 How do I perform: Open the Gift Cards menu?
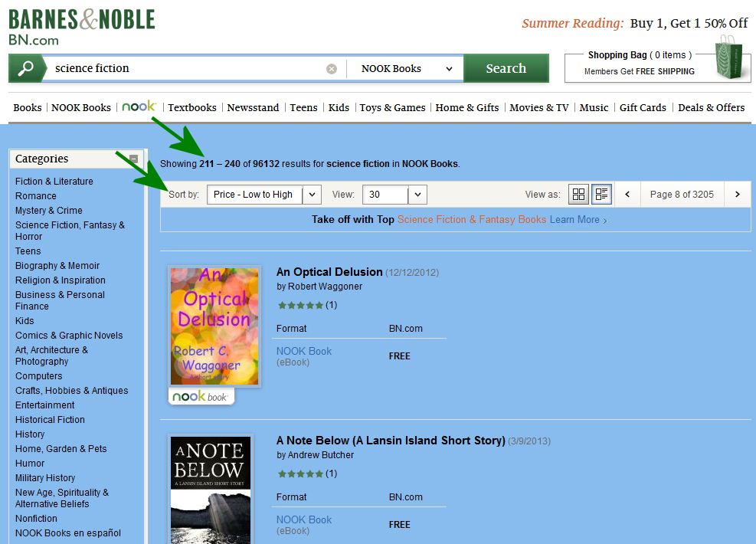[x=643, y=107]
